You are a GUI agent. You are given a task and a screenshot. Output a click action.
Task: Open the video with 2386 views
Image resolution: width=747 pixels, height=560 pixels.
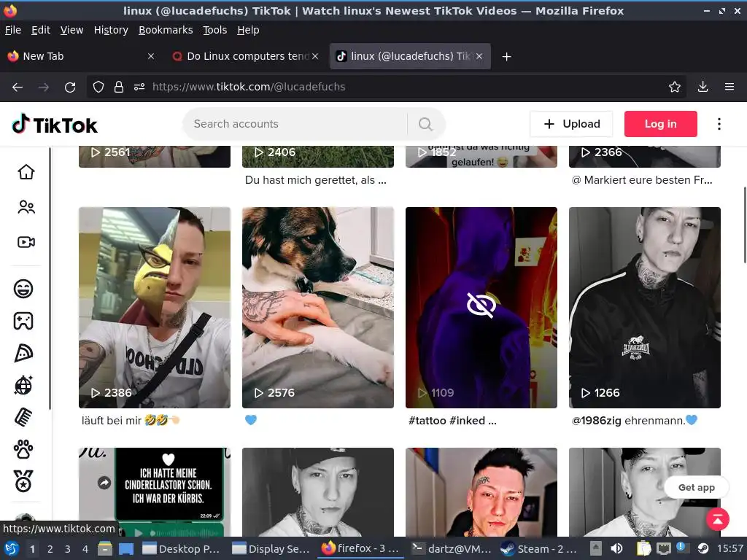pyautogui.click(x=155, y=307)
